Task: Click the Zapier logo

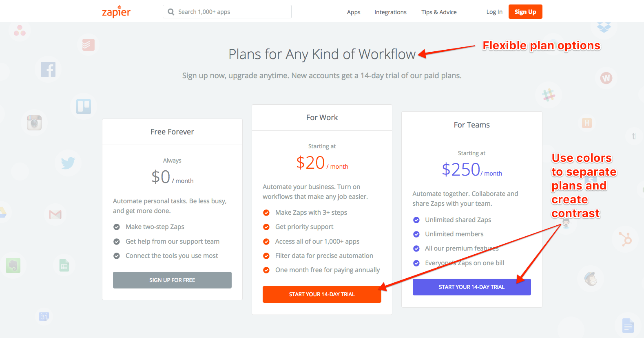Action: pyautogui.click(x=116, y=12)
